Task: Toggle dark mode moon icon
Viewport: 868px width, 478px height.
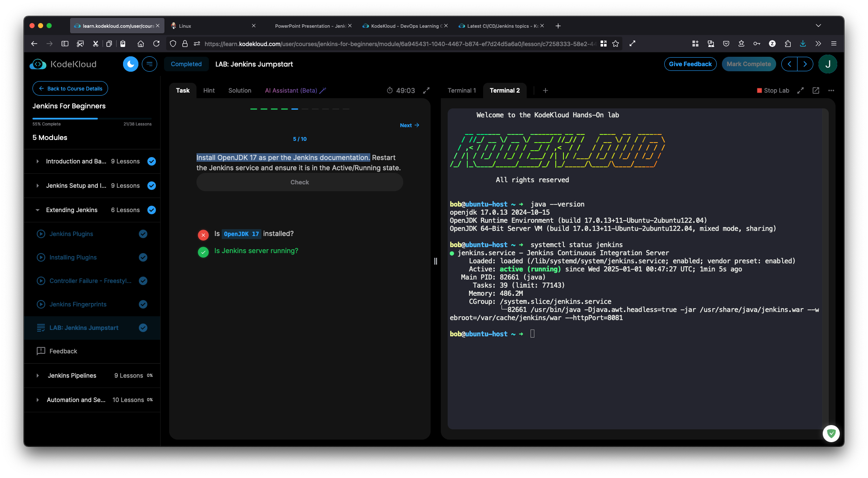Action: click(131, 64)
